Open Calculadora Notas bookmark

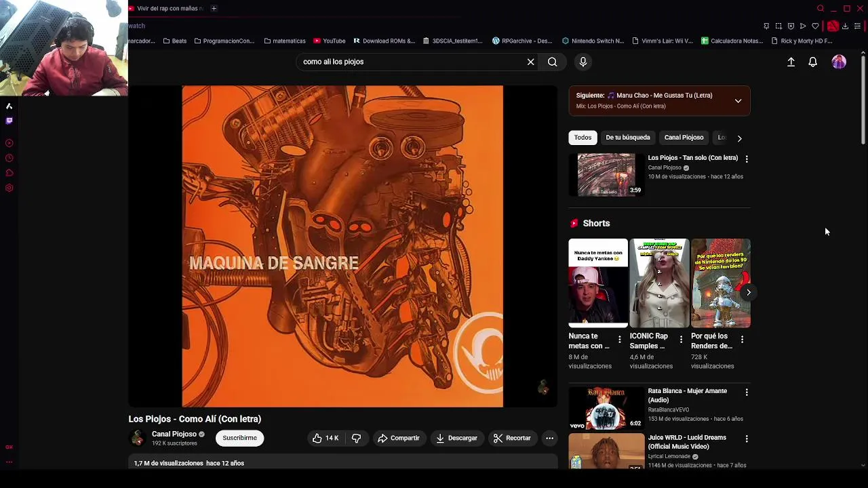click(x=732, y=41)
